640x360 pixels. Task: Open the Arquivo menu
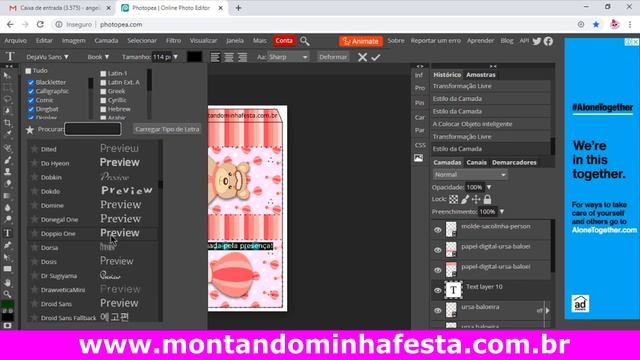[16, 41]
